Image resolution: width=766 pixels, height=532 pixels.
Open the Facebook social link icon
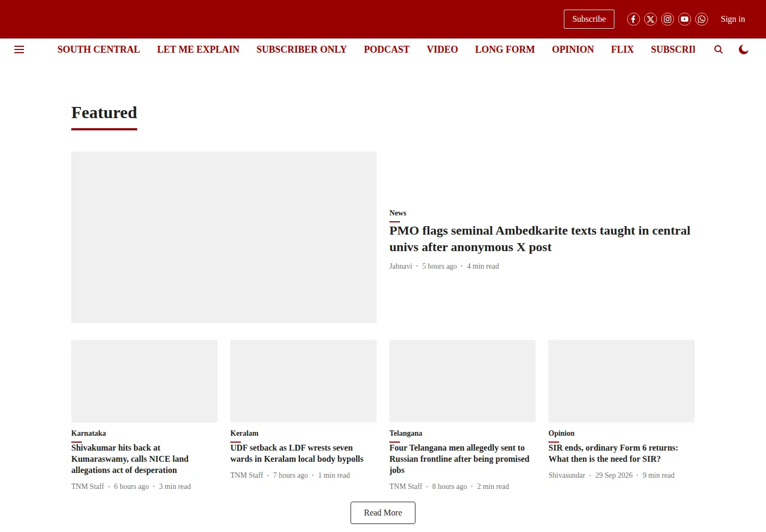[634, 19]
